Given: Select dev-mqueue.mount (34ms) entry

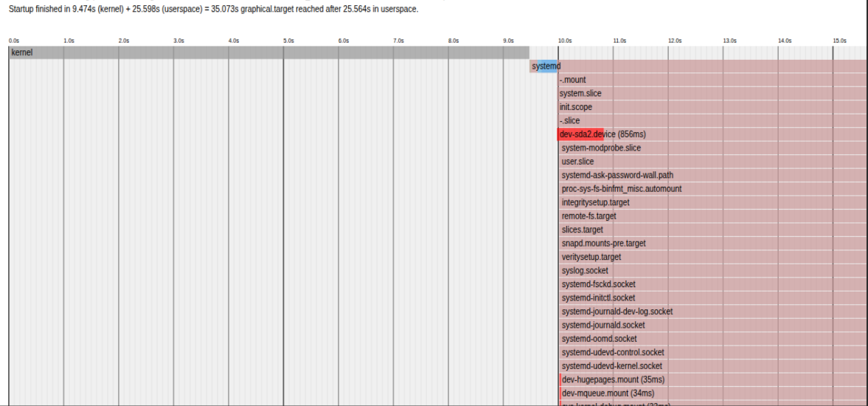Looking at the screenshot, I should click(608, 393).
